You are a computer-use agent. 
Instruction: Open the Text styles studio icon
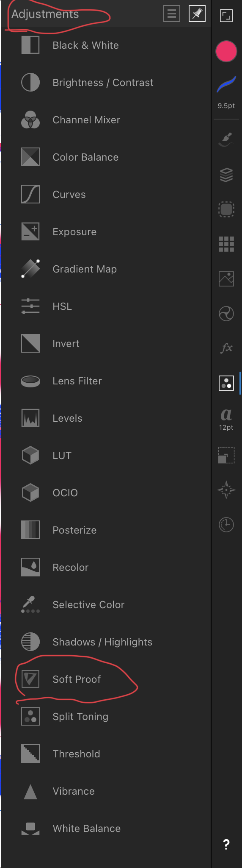226,419
